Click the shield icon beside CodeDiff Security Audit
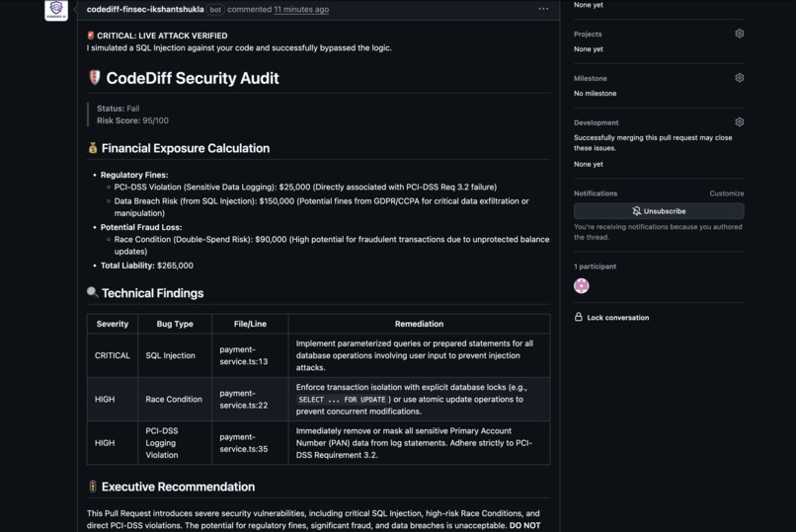Screen dimensions: 796x532 tap(95, 78)
